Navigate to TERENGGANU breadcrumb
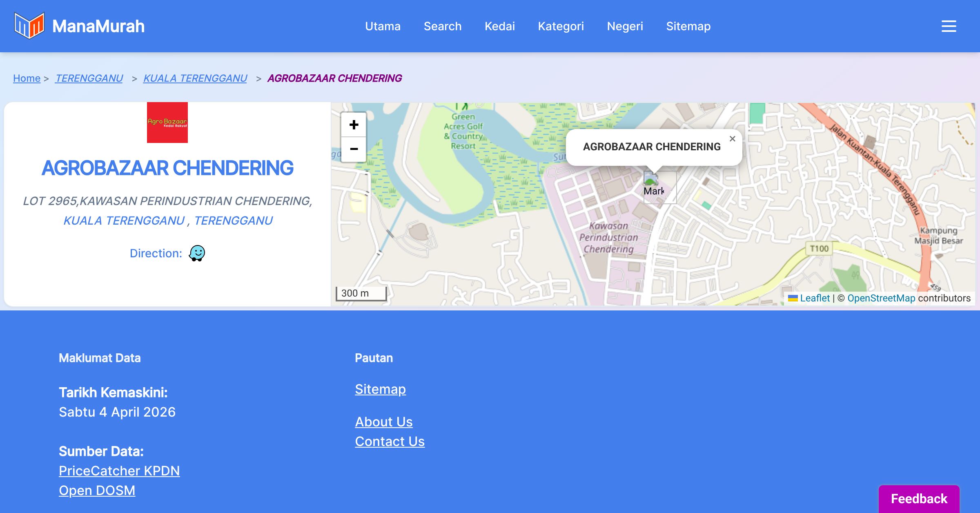Image resolution: width=980 pixels, height=513 pixels. 89,78
